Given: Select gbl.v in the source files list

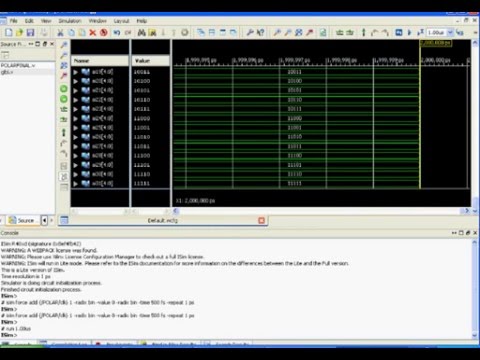Looking at the screenshot, I should pyautogui.click(x=7, y=72).
